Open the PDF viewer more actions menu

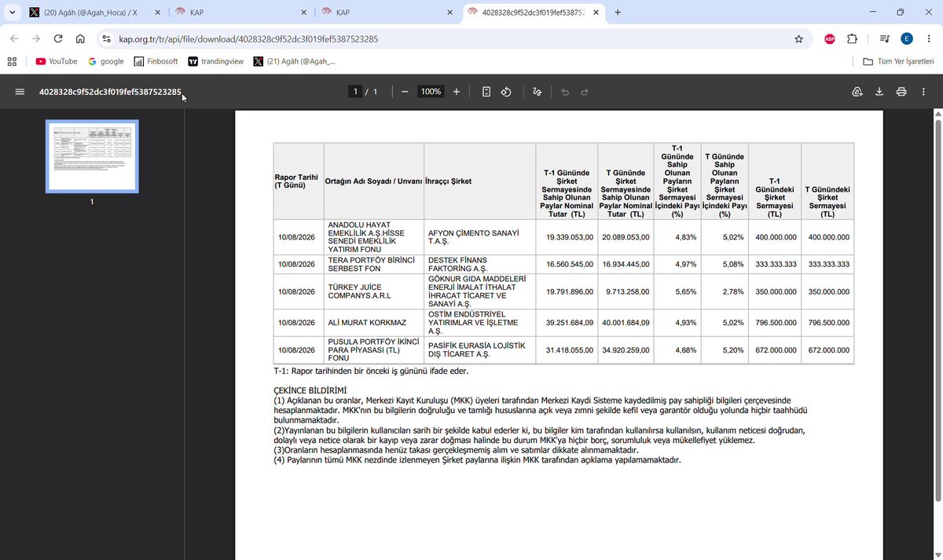[923, 92]
